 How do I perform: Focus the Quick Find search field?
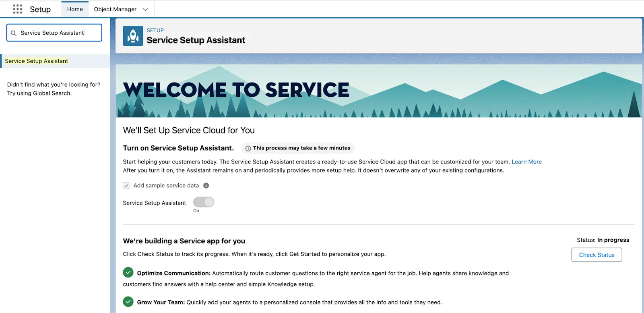(54, 33)
